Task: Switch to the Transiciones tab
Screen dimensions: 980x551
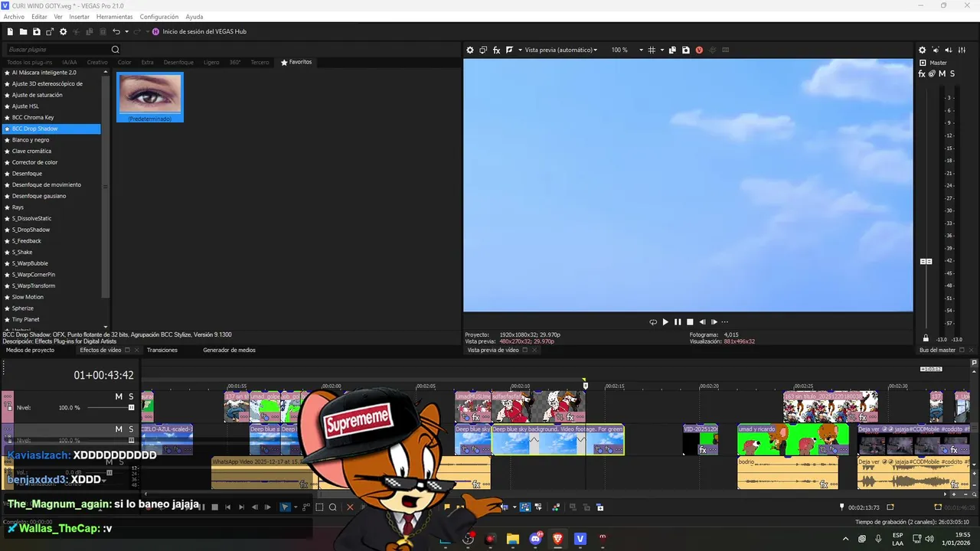Action: (162, 350)
